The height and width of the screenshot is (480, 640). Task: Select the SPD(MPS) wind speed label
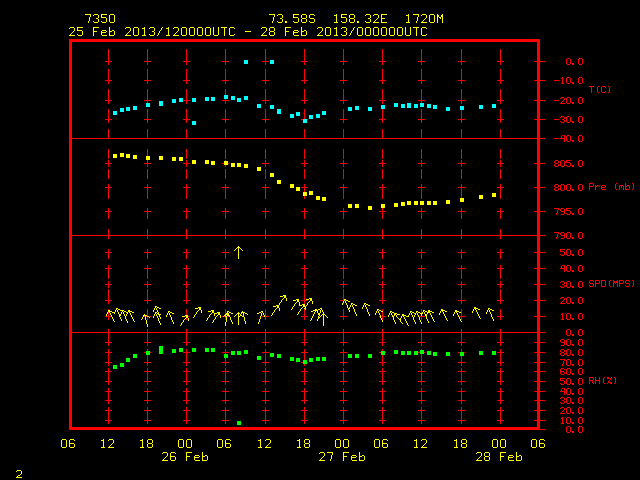(611, 283)
